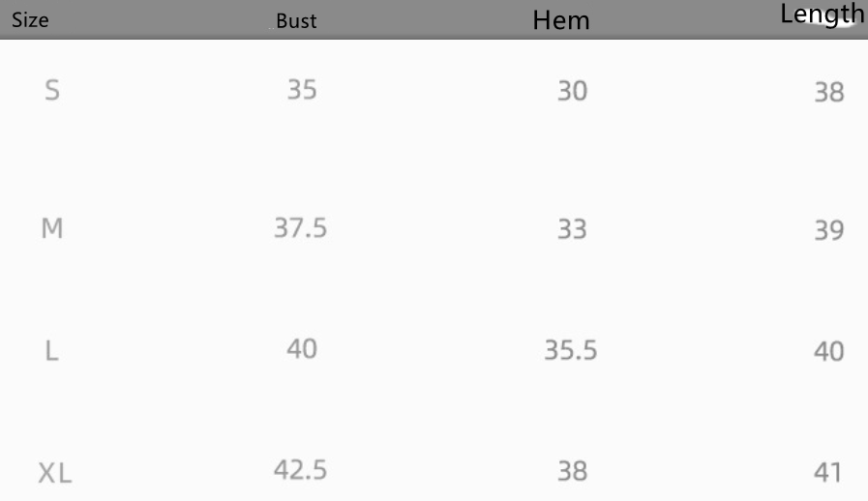Click length value 39 in M row
Screen dimensions: 868x501
tap(829, 232)
